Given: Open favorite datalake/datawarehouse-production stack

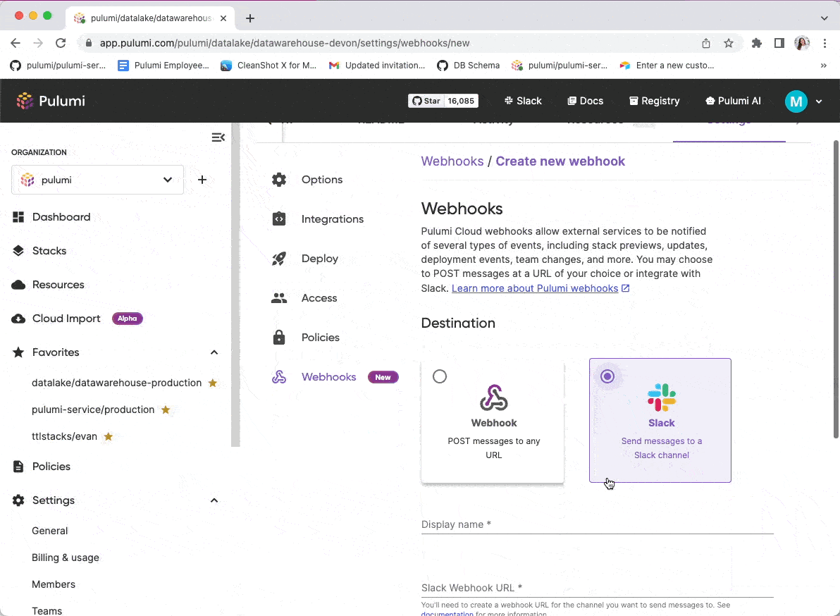Looking at the screenshot, I should pyautogui.click(x=117, y=383).
